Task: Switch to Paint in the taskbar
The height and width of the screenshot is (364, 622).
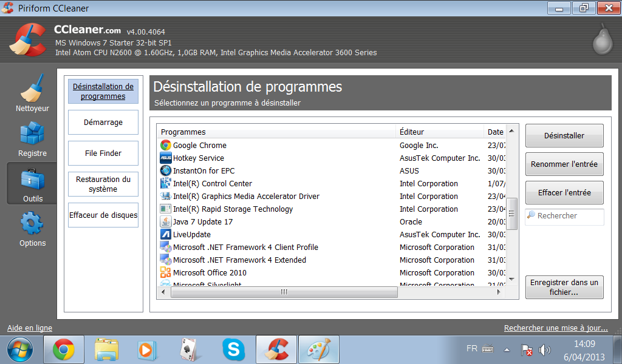Action: point(319,349)
